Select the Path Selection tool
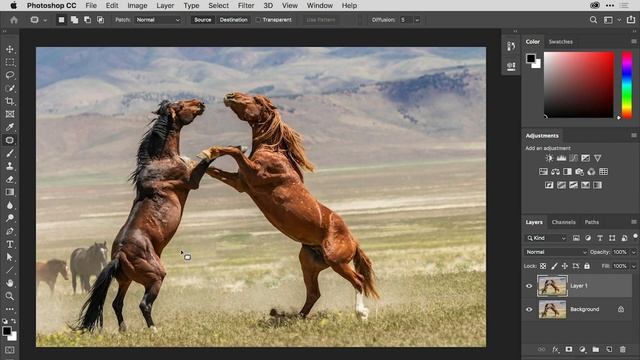 pos(10,257)
